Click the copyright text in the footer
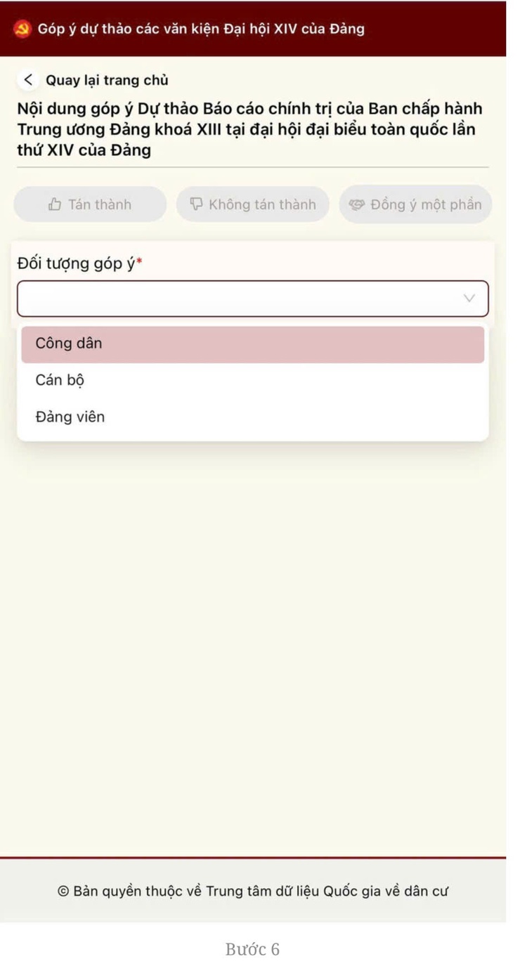This screenshot has height=980, width=520. click(x=260, y=890)
